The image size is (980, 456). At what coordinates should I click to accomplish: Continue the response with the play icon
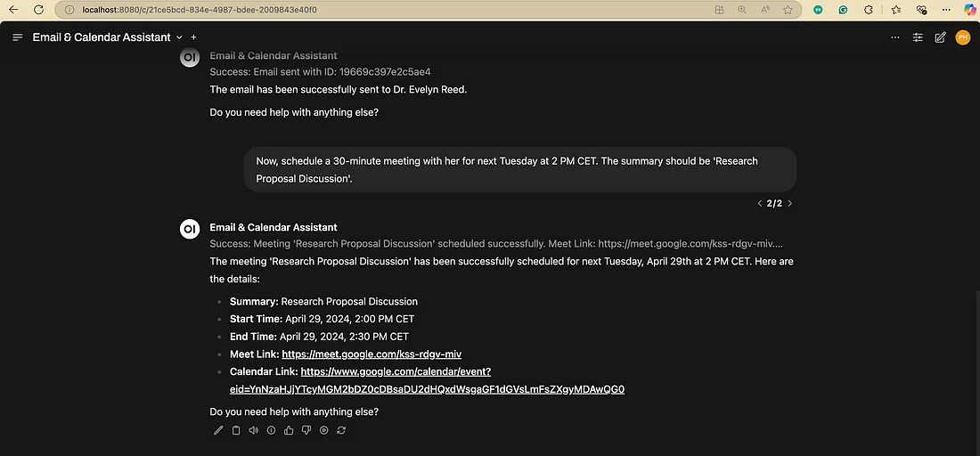(323, 430)
